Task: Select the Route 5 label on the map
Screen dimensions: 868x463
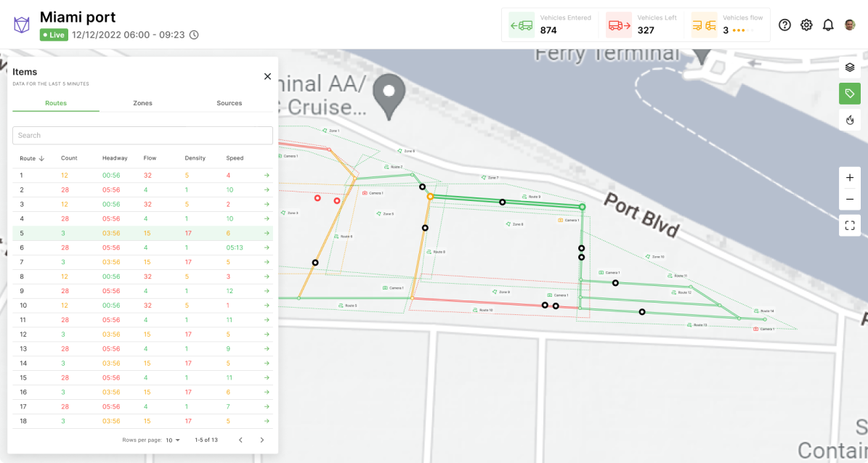Action: point(348,306)
